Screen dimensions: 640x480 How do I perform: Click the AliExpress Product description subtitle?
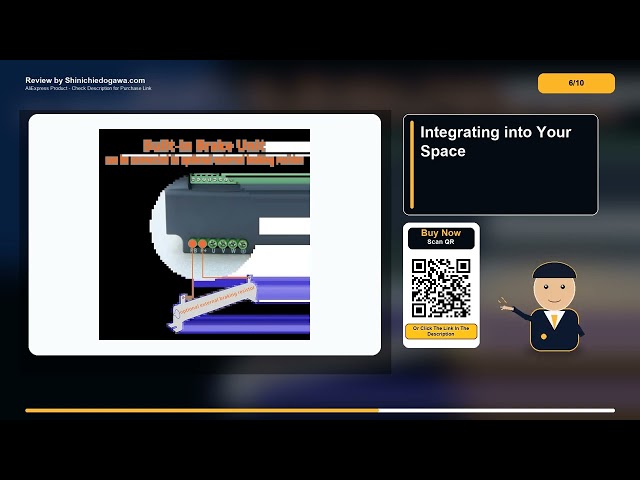click(88, 88)
